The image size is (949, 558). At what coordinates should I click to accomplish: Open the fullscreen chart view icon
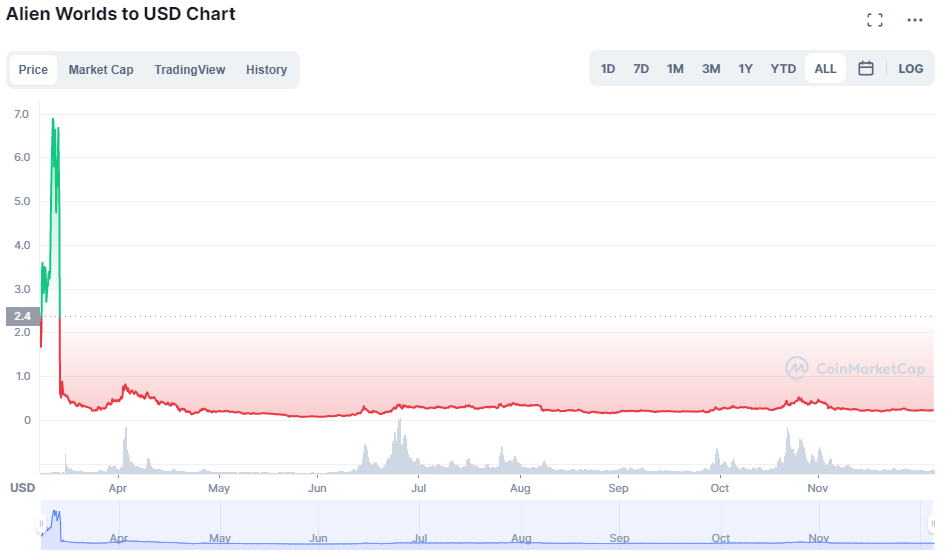(x=875, y=20)
